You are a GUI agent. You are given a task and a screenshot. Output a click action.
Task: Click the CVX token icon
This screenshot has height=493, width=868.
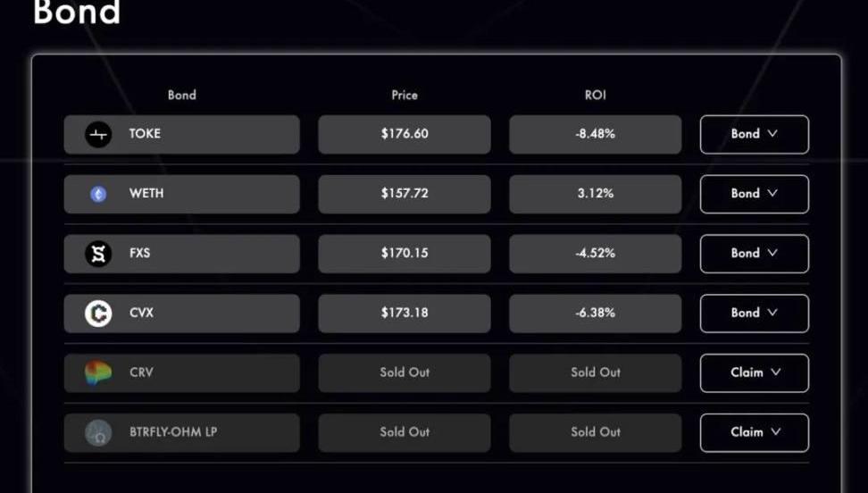tap(98, 313)
